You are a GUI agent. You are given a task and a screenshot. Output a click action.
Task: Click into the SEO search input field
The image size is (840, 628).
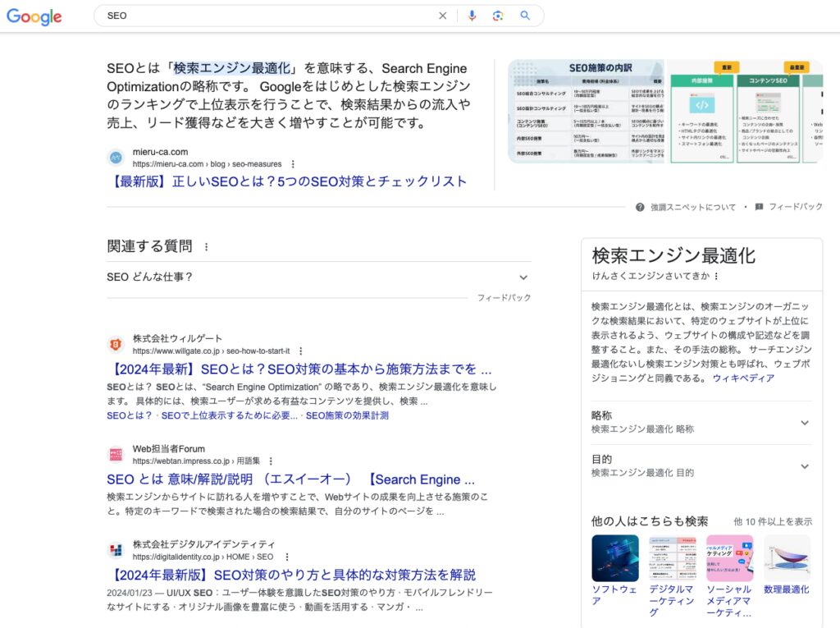[x=268, y=16]
